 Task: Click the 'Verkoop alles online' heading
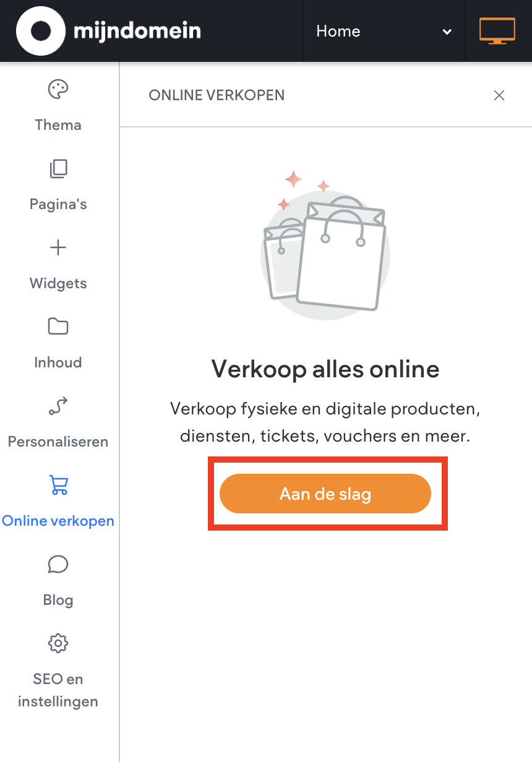[325, 369]
